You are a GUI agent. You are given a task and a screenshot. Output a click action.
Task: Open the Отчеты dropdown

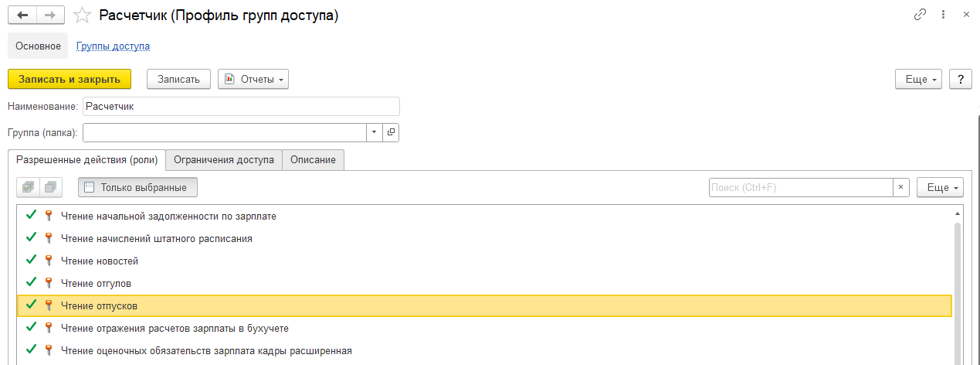(253, 79)
